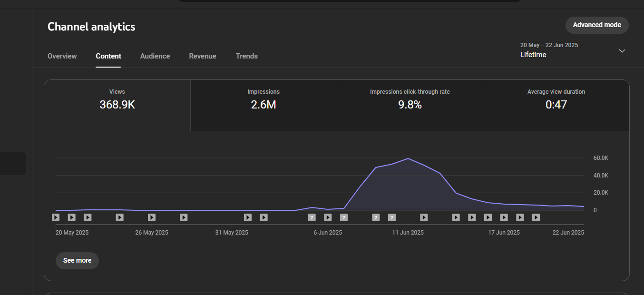This screenshot has height=295, width=644.
Task: Open the Audience tab
Action: [155, 56]
